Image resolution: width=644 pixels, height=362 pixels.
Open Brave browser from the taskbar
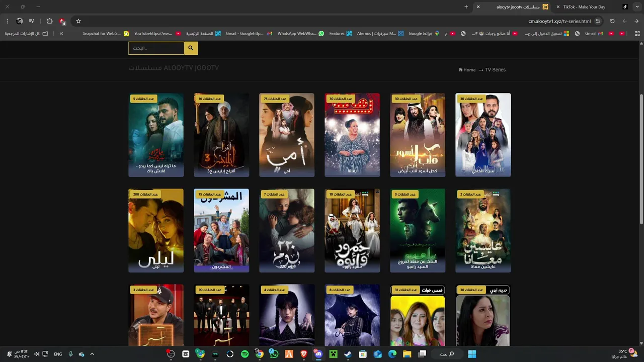tap(303, 354)
